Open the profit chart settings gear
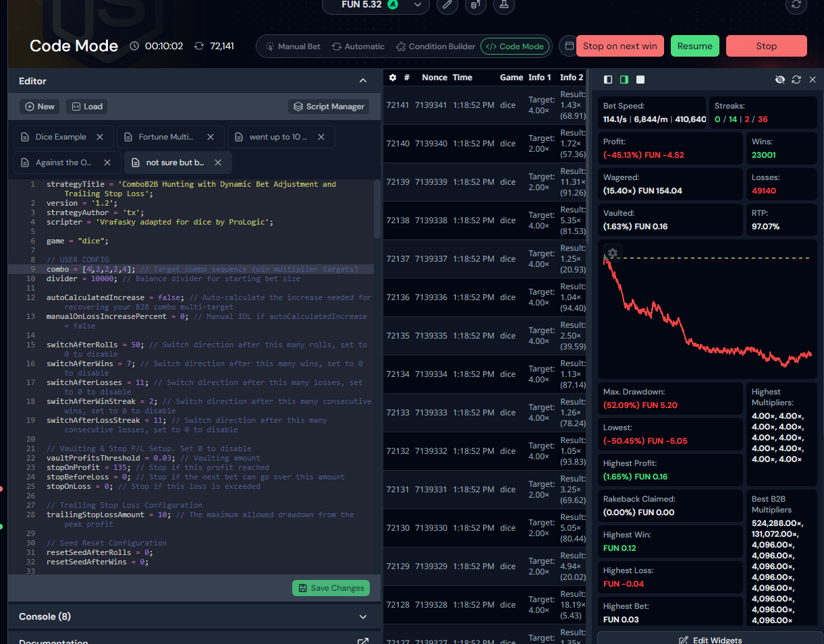824x644 pixels. (x=612, y=254)
